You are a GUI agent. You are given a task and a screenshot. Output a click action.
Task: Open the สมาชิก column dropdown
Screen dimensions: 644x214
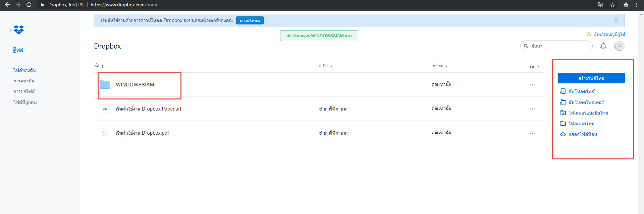tap(439, 66)
